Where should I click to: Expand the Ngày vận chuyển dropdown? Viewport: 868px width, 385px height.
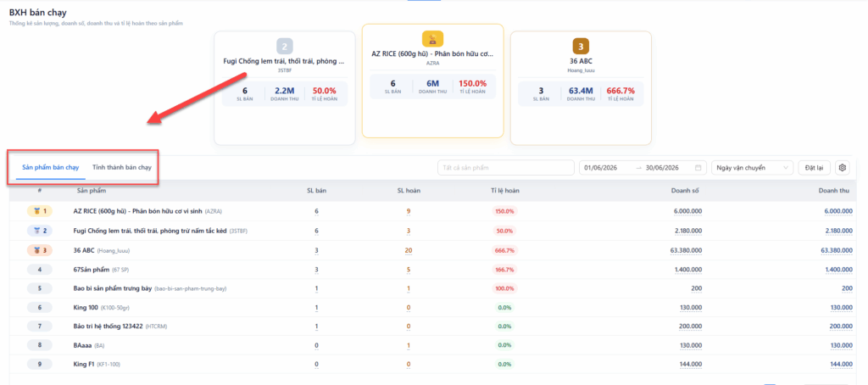tap(752, 167)
